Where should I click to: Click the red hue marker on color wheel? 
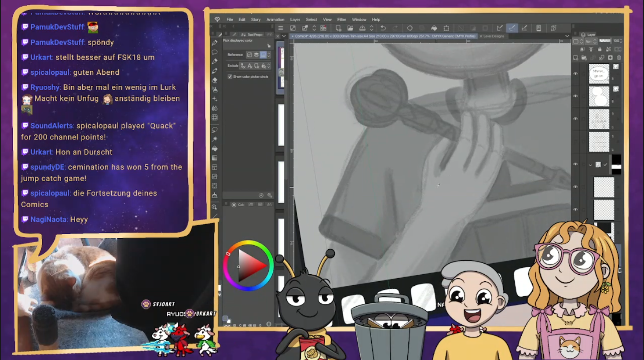coord(228,254)
